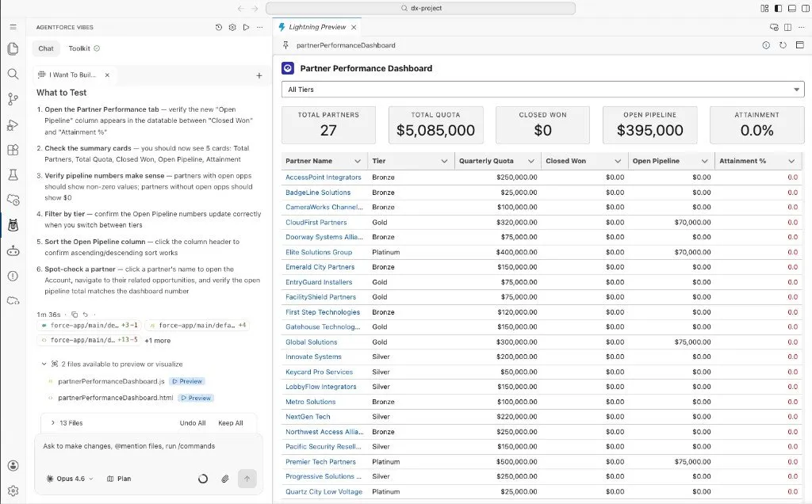
Task: Toggle secondary sidebar layout icon
Action: click(x=806, y=8)
